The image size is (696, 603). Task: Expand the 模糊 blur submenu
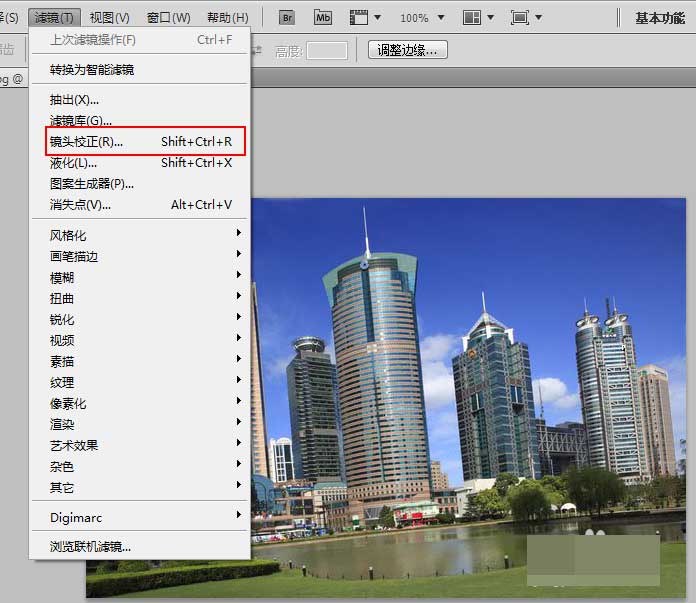click(139, 278)
